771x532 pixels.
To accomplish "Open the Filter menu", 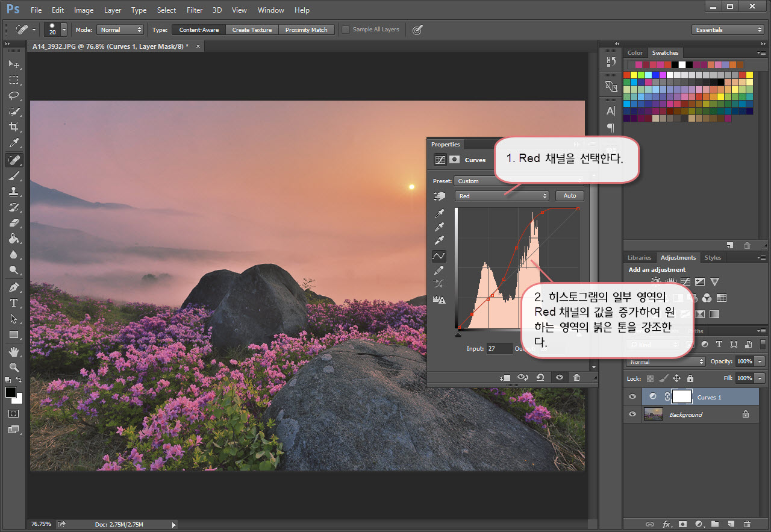I will point(195,10).
